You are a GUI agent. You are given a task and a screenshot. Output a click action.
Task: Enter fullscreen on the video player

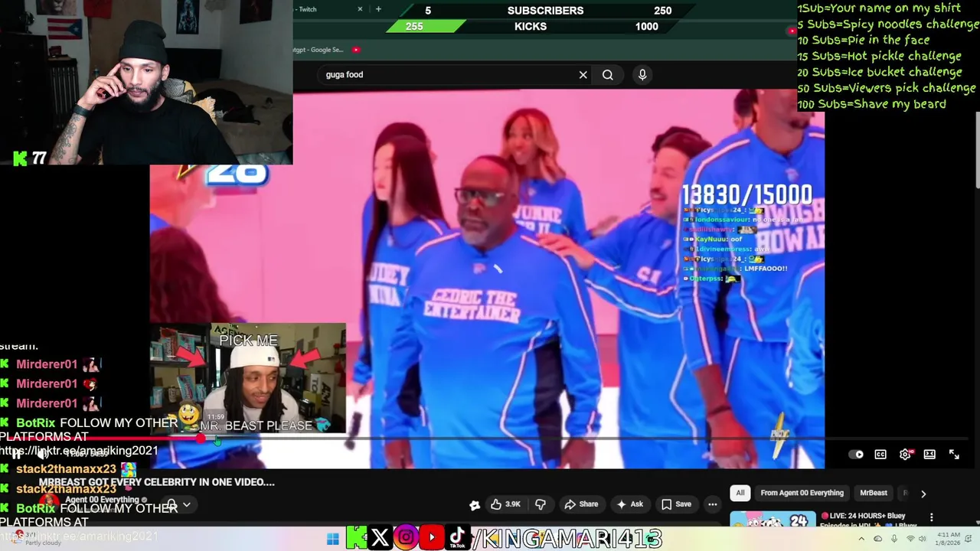tap(954, 455)
